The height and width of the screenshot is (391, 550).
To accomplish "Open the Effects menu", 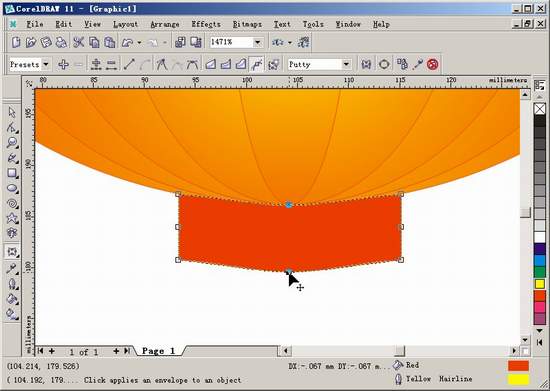I will point(206,24).
